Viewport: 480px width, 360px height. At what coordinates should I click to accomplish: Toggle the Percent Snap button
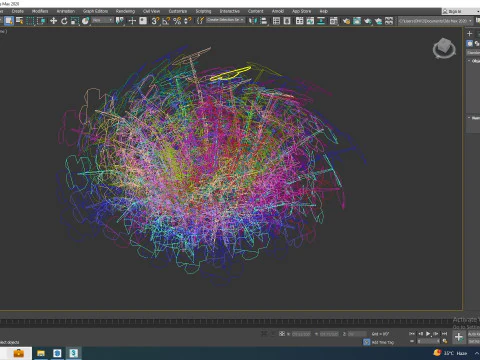click(x=177, y=21)
